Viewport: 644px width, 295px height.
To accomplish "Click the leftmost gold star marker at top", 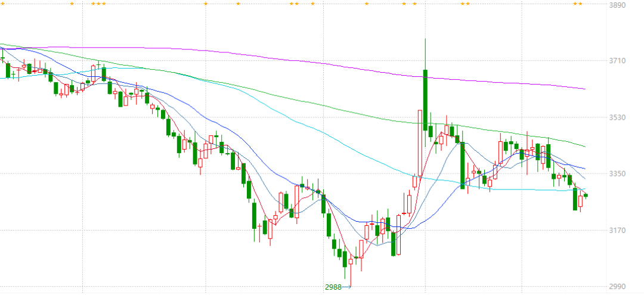I will [72, 4].
